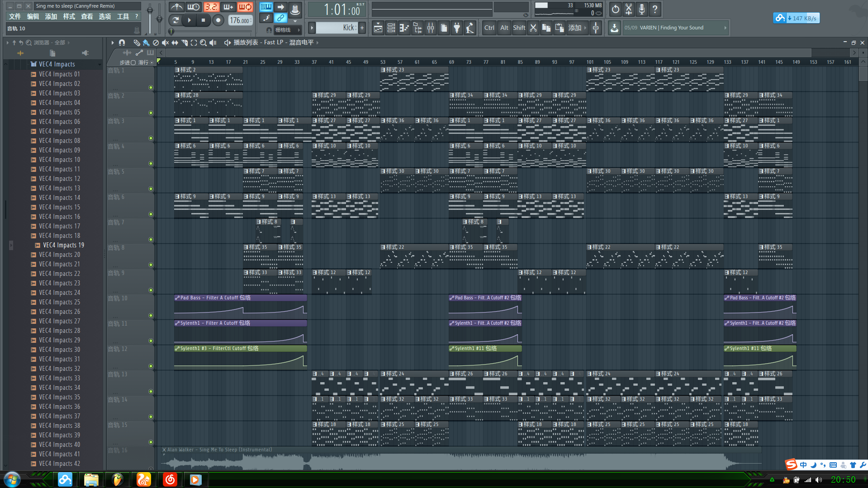Image resolution: width=868 pixels, height=488 pixels.
Task: Click the download news icon
Action: [614, 28]
